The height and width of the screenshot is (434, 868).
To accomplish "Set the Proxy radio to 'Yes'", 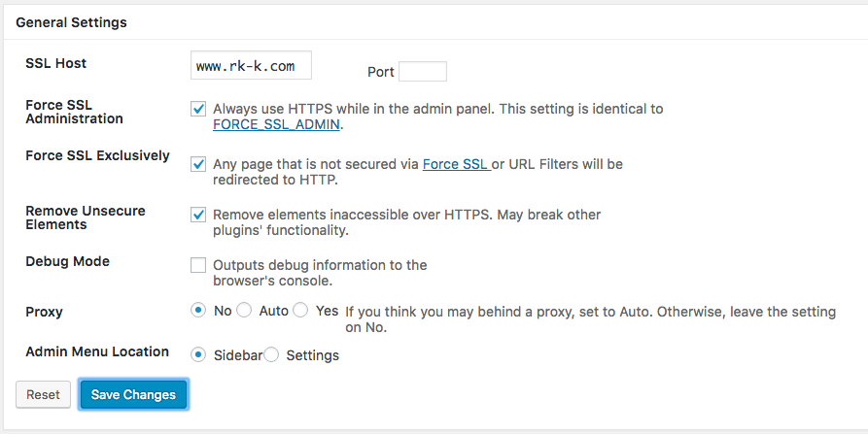I will pos(300,310).
